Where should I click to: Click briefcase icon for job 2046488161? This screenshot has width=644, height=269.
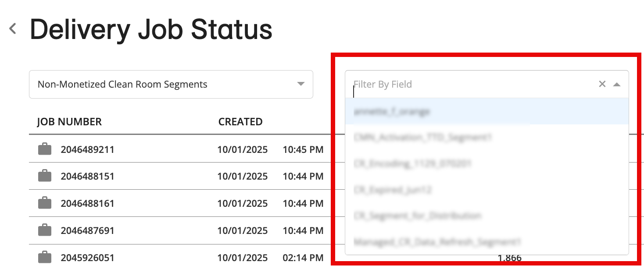(x=45, y=203)
